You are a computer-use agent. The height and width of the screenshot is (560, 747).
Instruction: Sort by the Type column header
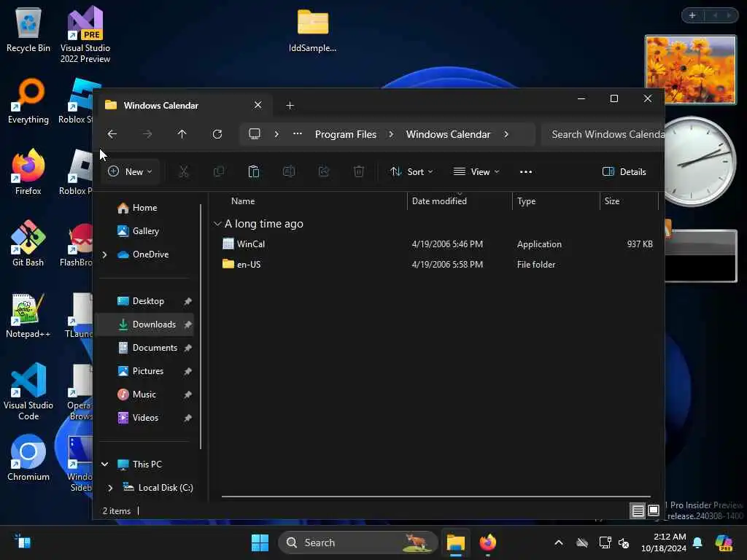[527, 201]
